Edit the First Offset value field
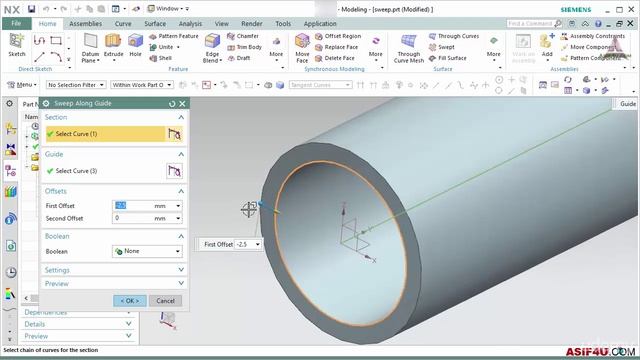Viewport: 640px width, 360px height. click(133, 206)
